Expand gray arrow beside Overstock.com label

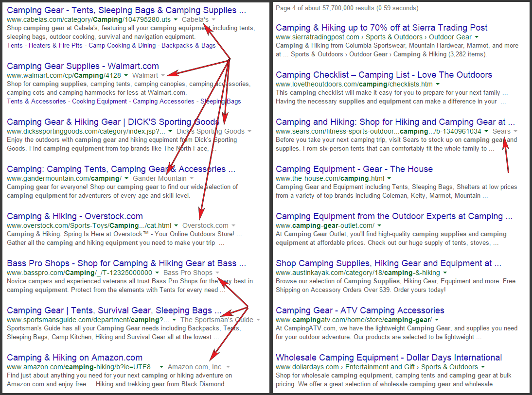[x=233, y=225]
